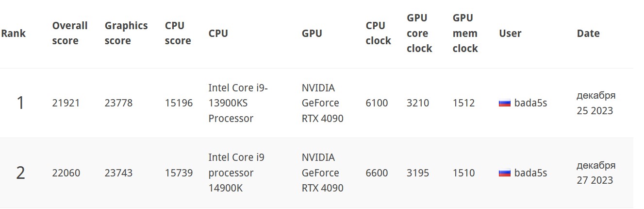
Task: Click Russian flag icon in rank 1 row
Action: click(x=505, y=103)
